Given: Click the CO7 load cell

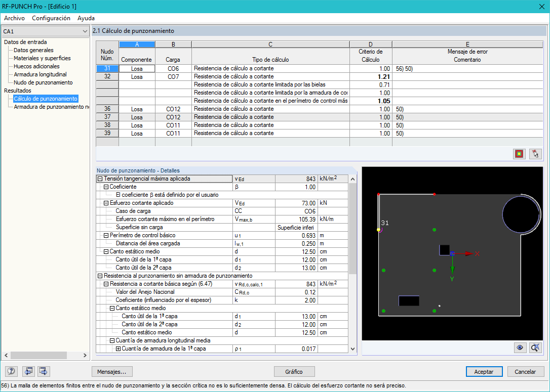Looking at the screenshot, I should (173, 77).
